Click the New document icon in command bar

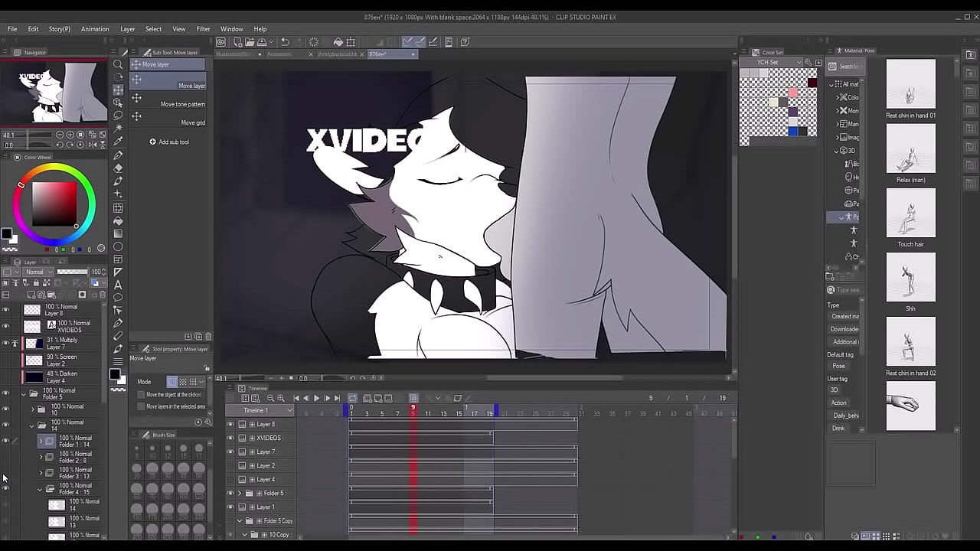coord(237,42)
